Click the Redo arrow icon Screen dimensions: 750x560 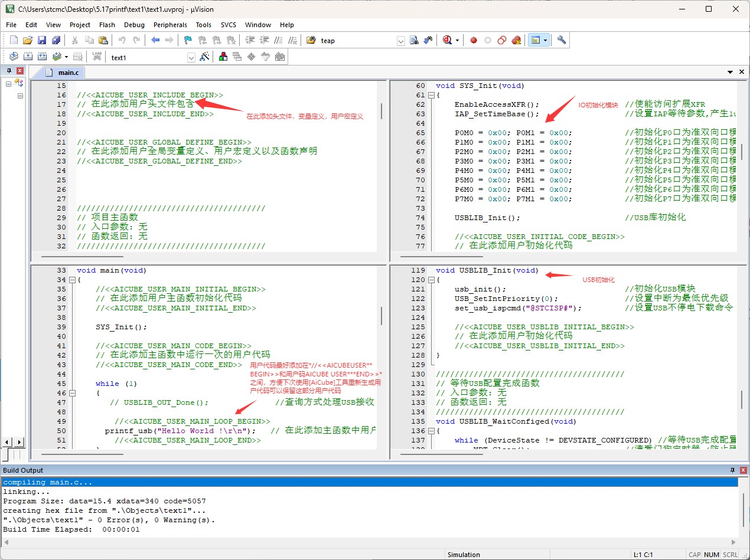pyautogui.click(x=136, y=40)
